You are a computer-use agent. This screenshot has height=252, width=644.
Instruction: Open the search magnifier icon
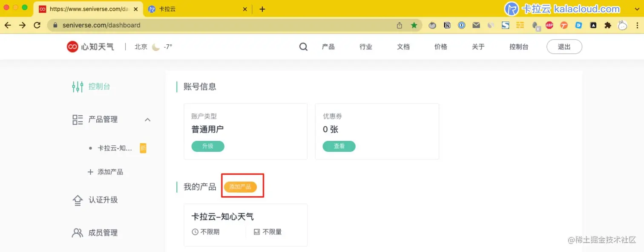click(303, 46)
